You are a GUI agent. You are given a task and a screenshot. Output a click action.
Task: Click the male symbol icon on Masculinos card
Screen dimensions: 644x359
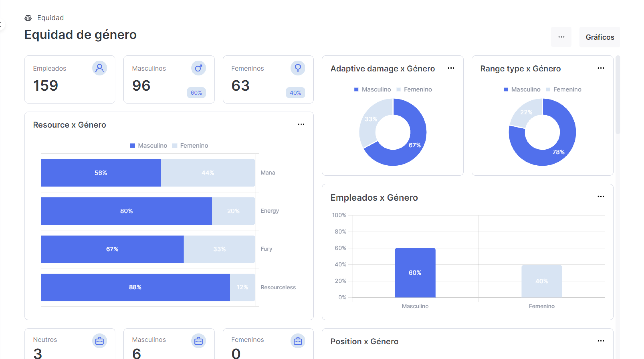198,68
